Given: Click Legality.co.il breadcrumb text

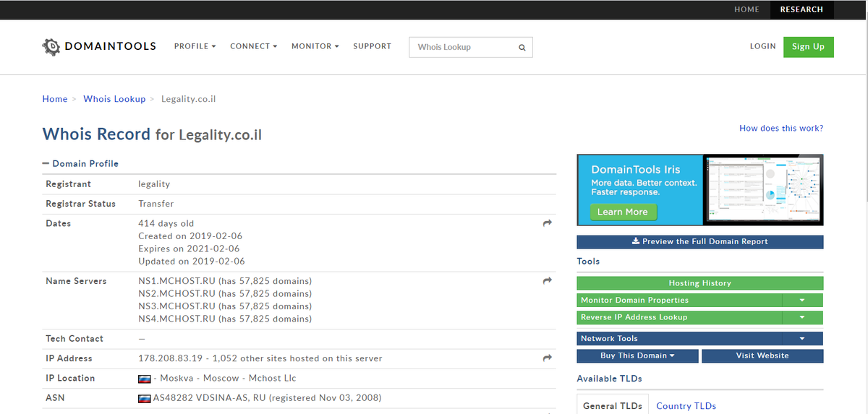Looking at the screenshot, I should (188, 99).
